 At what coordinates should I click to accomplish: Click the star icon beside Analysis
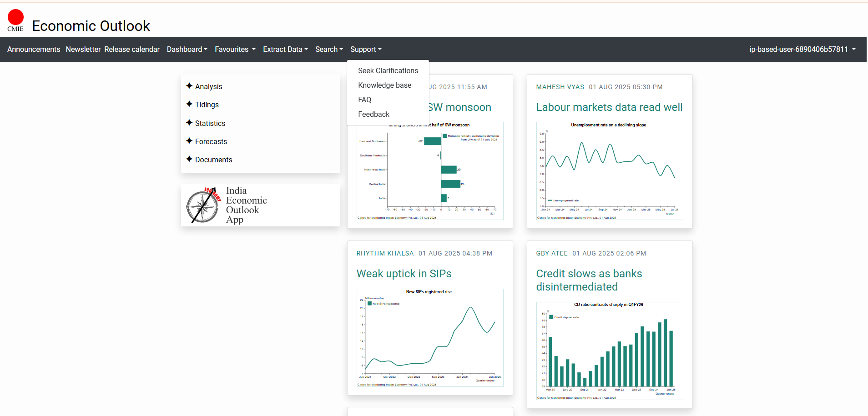pos(189,86)
